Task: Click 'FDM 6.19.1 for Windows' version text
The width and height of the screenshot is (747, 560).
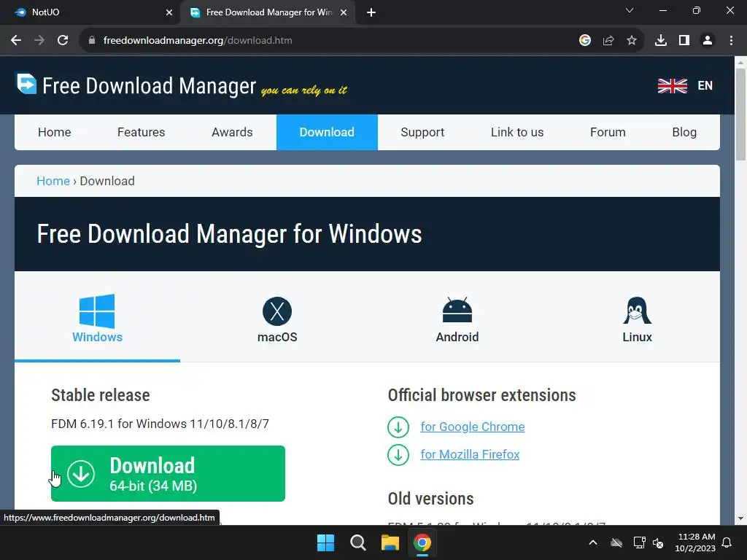Action: pos(160,424)
